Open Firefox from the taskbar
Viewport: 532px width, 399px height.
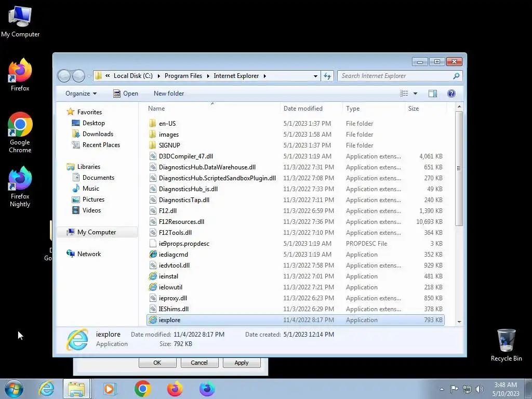(175, 389)
